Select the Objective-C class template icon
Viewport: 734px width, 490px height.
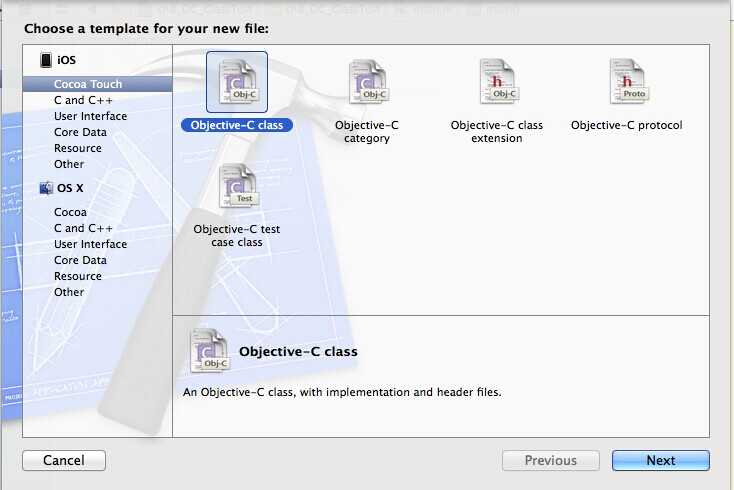pos(237,82)
